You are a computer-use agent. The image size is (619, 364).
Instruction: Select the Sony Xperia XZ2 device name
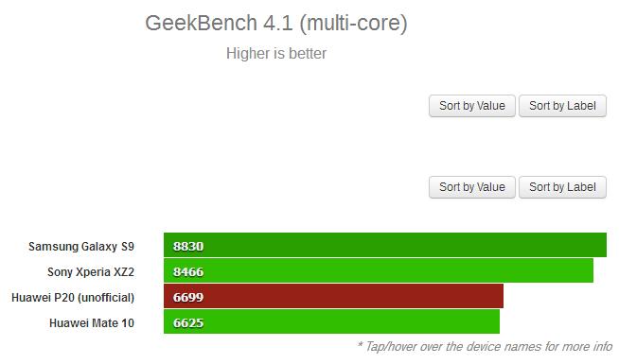pyautogui.click(x=91, y=272)
